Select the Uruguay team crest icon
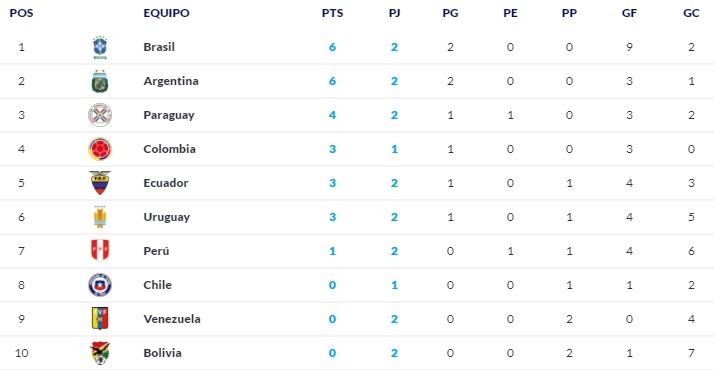The width and height of the screenshot is (714, 370). point(100,217)
